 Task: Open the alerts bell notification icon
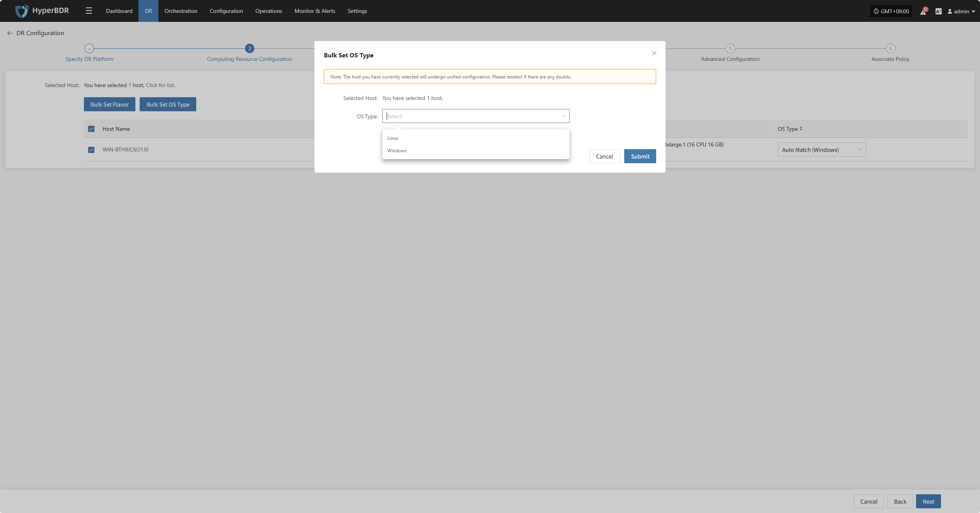(923, 11)
